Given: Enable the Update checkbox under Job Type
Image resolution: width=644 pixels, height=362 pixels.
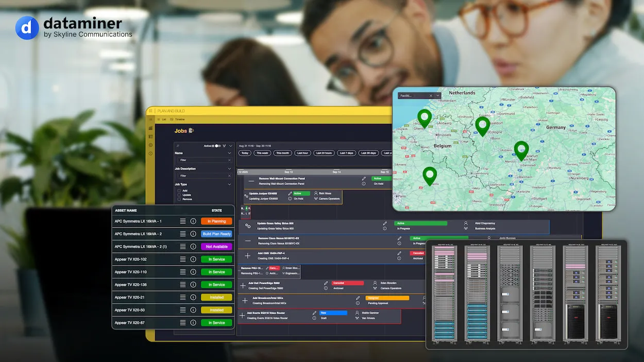Looking at the screenshot, I should click(x=179, y=195).
